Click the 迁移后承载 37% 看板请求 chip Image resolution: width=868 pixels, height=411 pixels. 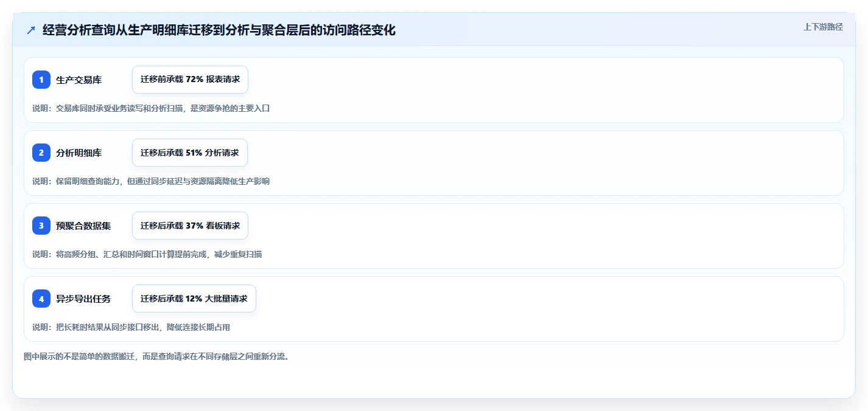tap(190, 226)
